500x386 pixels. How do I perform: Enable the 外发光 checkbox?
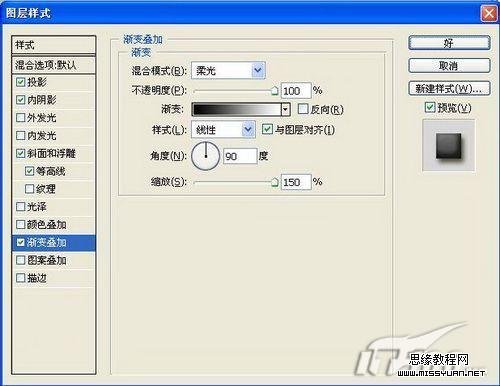tap(21, 118)
